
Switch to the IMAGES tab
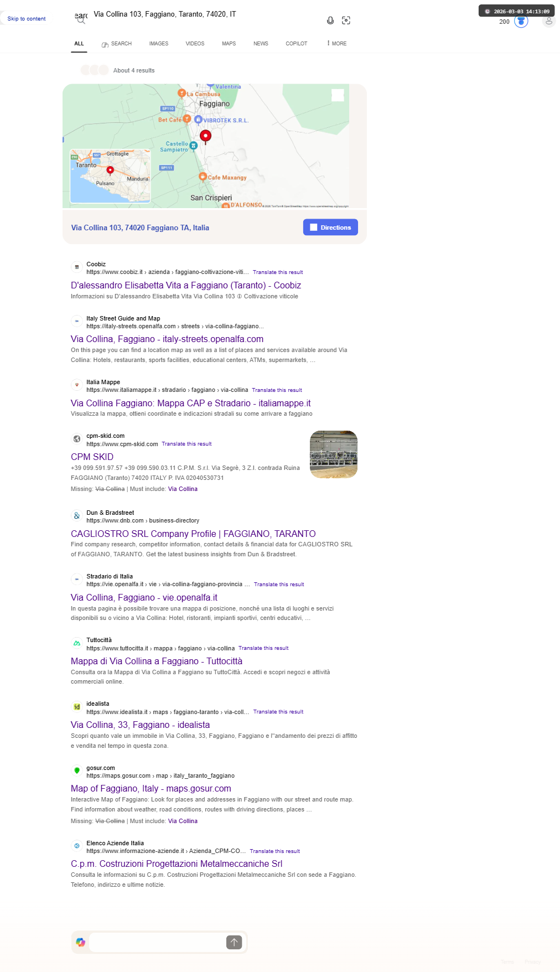point(159,44)
